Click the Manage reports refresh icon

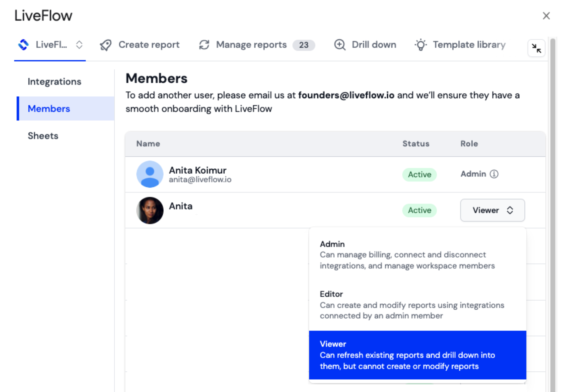point(204,45)
